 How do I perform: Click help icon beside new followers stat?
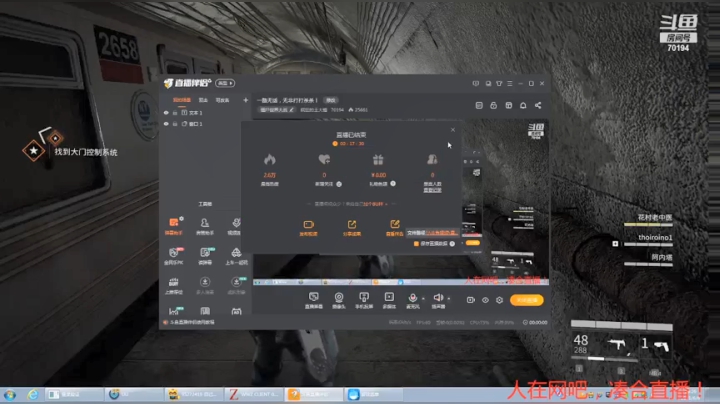click(339, 184)
